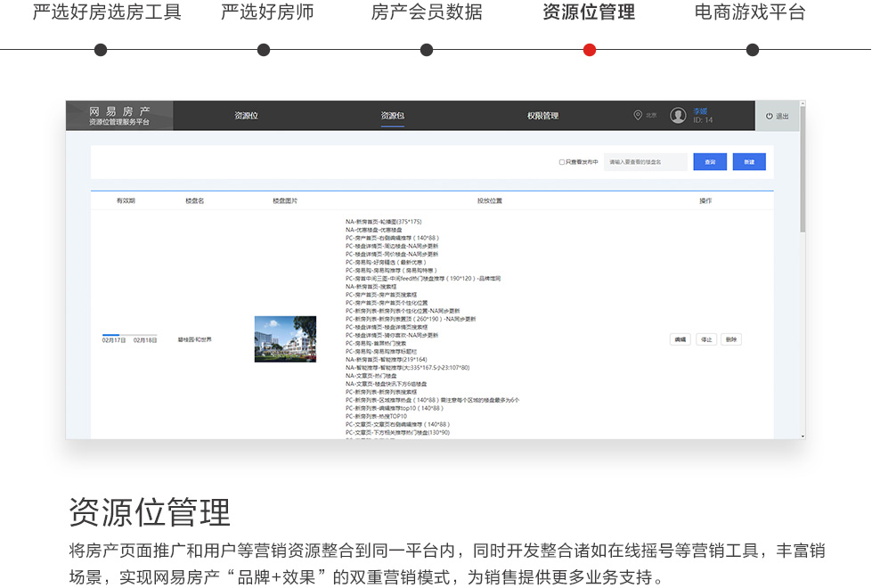Click the row PC-新房列表-编辑推荐top10（140*88）
Screen dimensions: 872x588
(395, 408)
